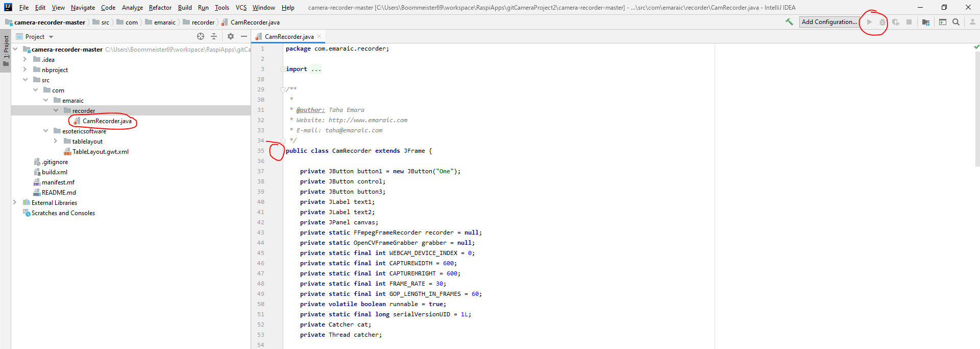The width and height of the screenshot is (980, 349).
Task: Click the Run play icon in toolbar
Action: pos(869,22)
